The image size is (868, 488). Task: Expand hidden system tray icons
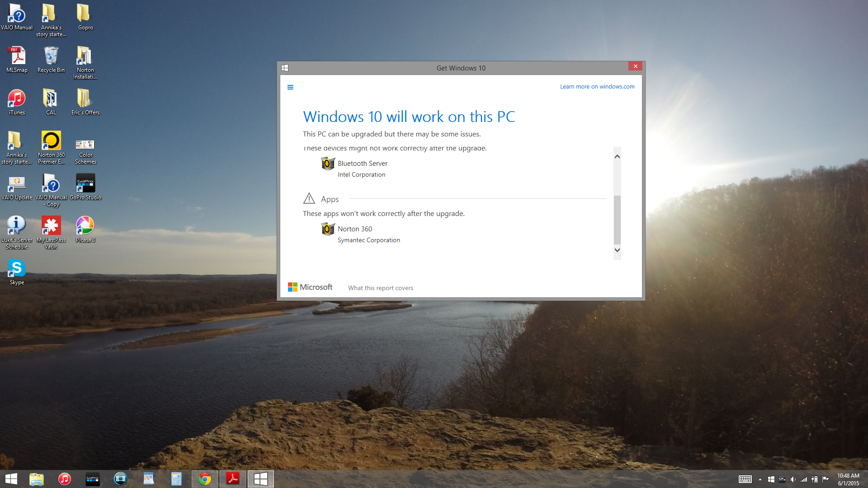click(x=760, y=479)
